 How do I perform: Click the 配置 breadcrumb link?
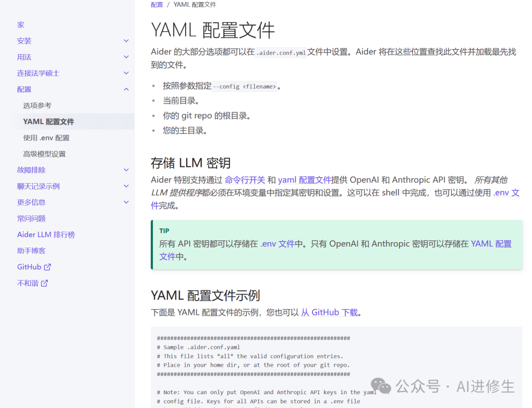coord(157,4)
